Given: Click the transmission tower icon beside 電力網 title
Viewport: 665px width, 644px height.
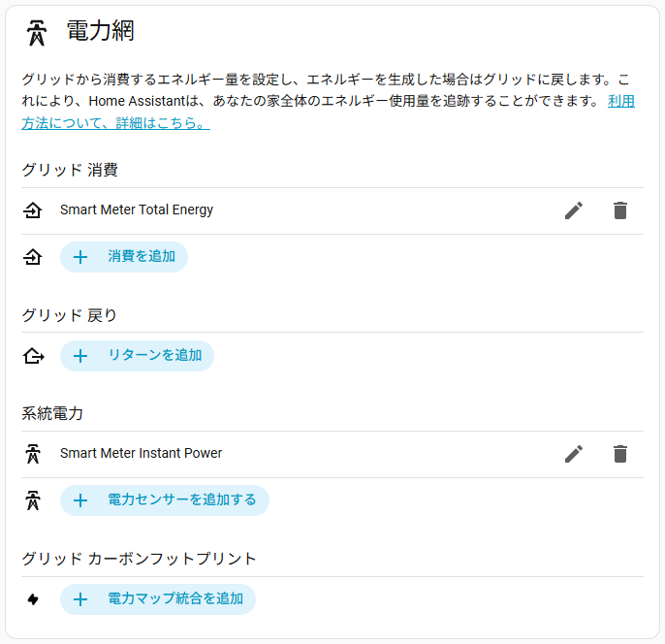Looking at the screenshot, I should pos(37,33).
